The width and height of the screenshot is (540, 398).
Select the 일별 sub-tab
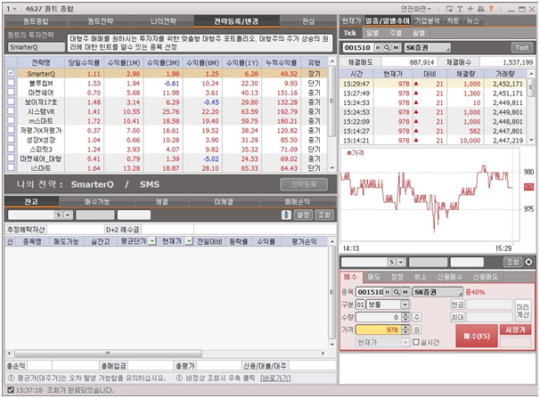click(x=372, y=33)
